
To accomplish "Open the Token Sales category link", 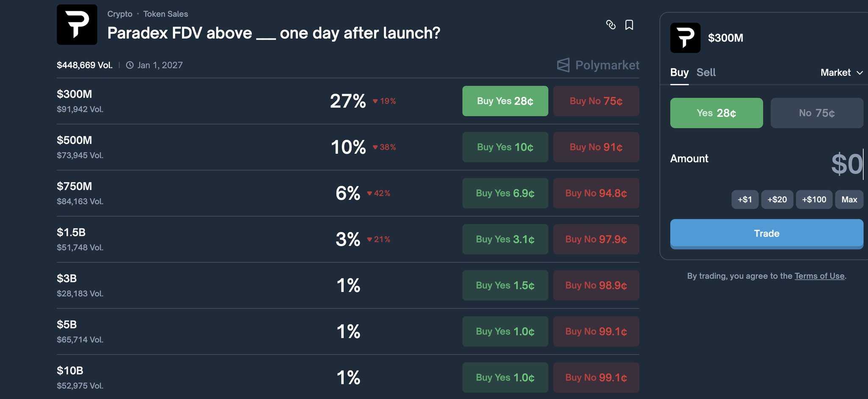I will coord(165,14).
